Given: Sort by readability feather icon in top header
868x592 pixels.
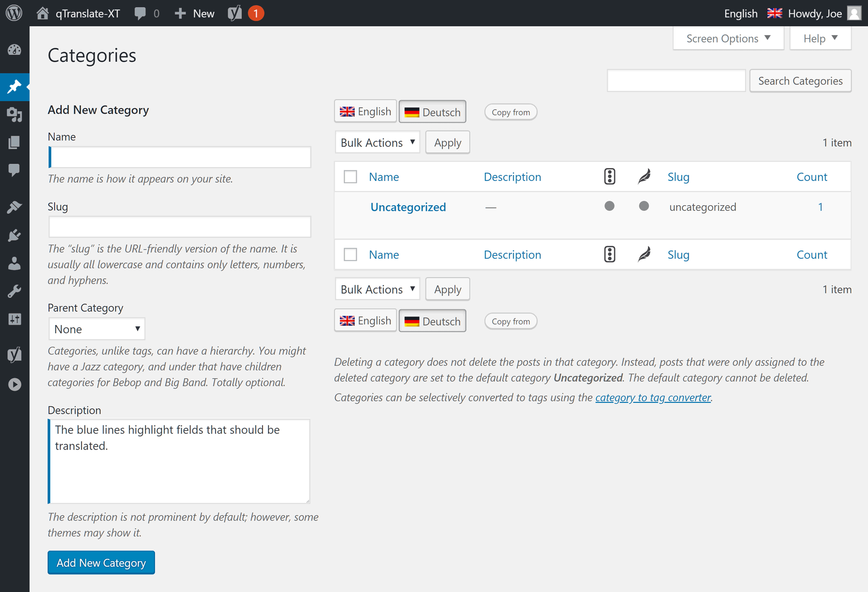Looking at the screenshot, I should pos(644,177).
